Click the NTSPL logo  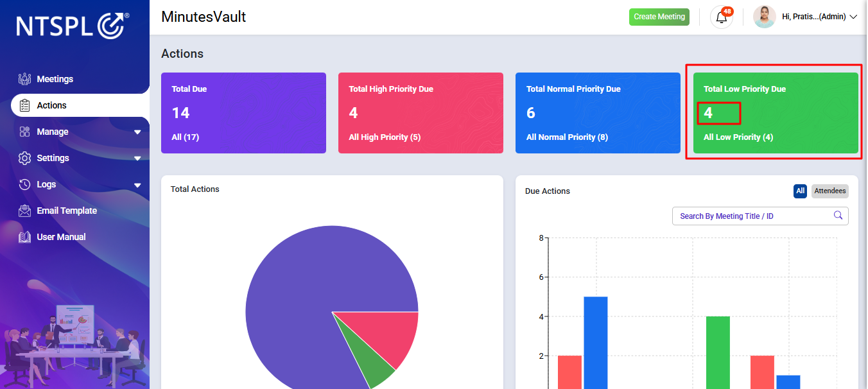point(73,26)
